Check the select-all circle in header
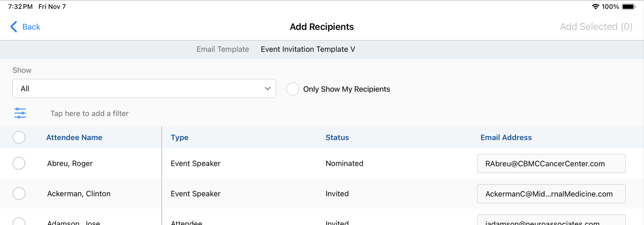This screenshot has width=644, height=225. [19, 138]
